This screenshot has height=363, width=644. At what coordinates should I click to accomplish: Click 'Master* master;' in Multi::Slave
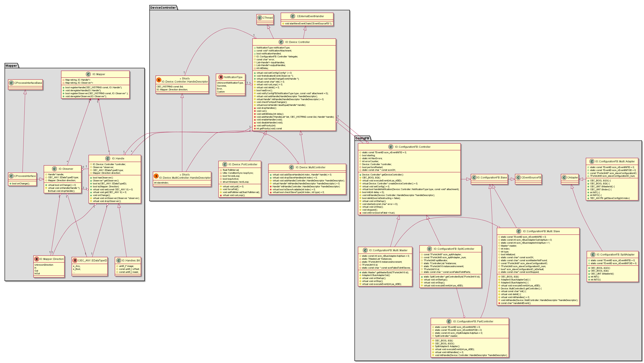click(509, 246)
